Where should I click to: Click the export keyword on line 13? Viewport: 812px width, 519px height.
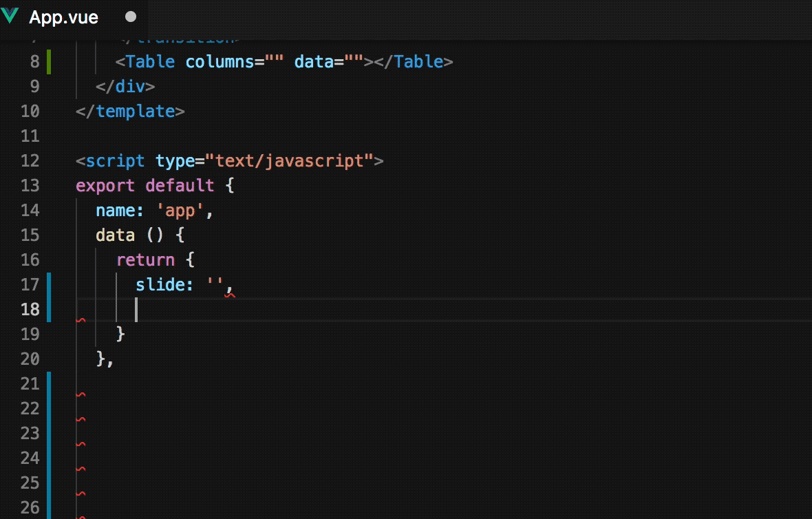click(x=105, y=186)
